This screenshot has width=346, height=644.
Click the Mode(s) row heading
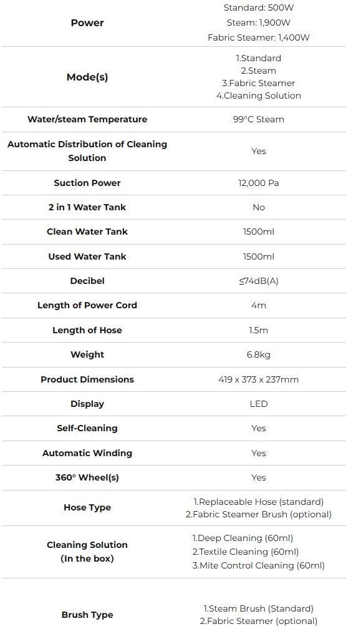[x=87, y=77]
